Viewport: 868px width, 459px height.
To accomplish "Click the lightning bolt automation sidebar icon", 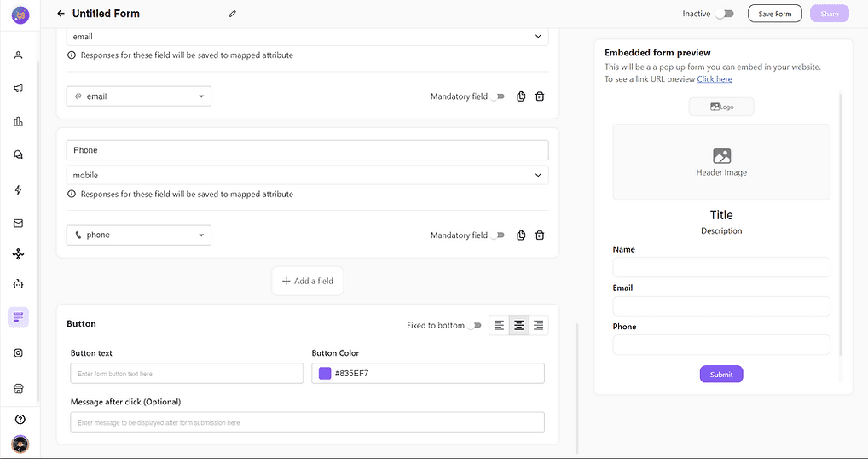I will pyautogui.click(x=18, y=189).
